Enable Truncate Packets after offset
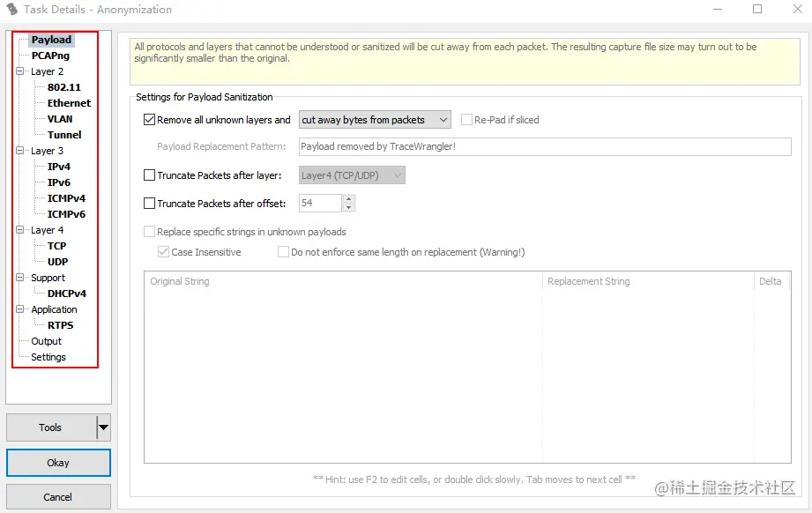Image resolution: width=812 pixels, height=513 pixels. pyautogui.click(x=149, y=203)
